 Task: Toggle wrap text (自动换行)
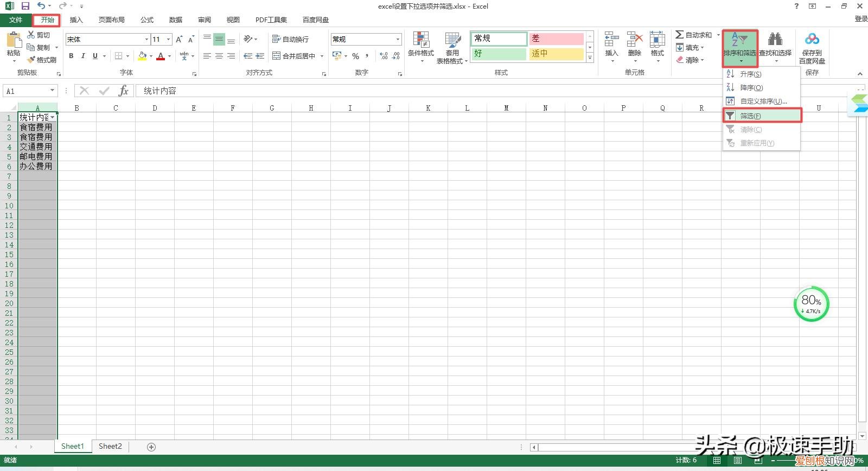tap(290, 39)
